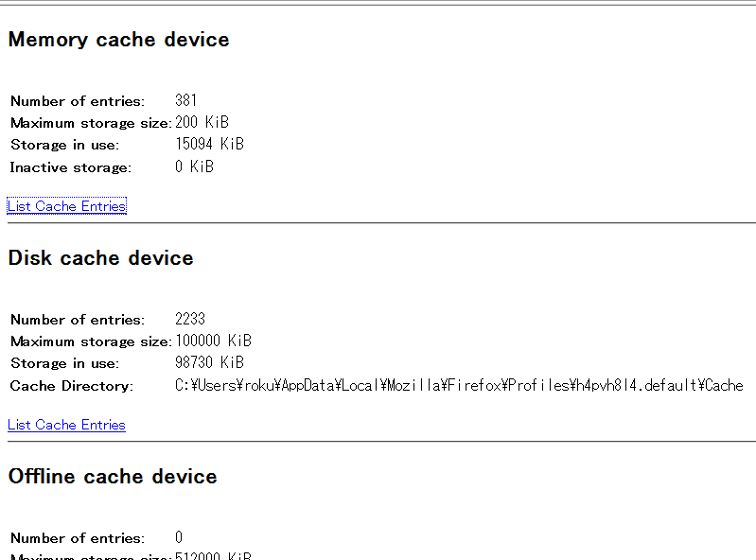Click the 98730 KiB storage in use value
This screenshot has height=560, width=756.
pos(209,363)
